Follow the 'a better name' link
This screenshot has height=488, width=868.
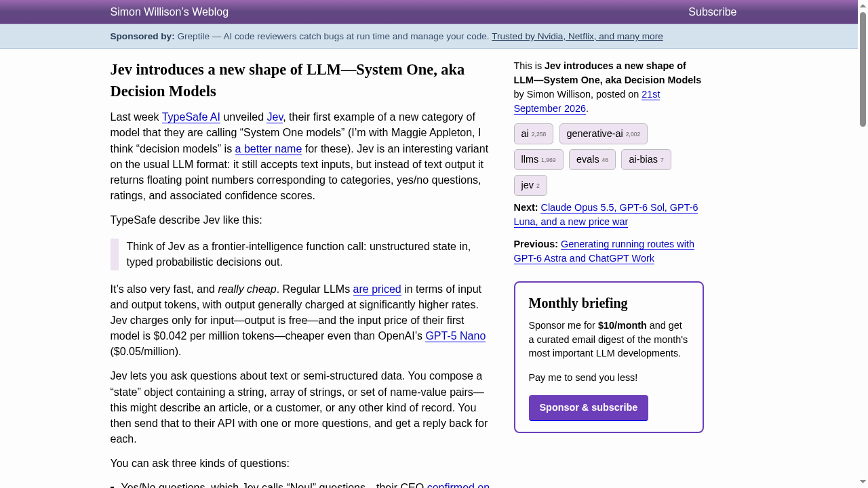tap(269, 149)
